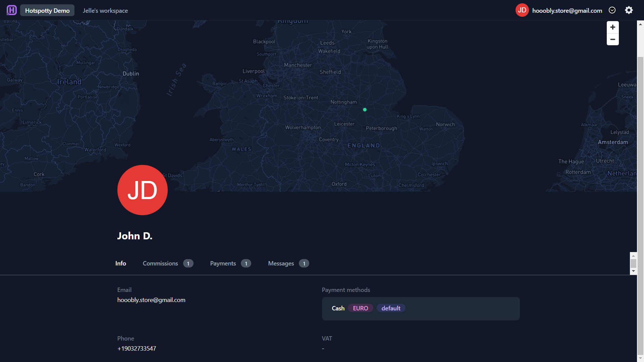Go to the Messages tab

point(288,263)
